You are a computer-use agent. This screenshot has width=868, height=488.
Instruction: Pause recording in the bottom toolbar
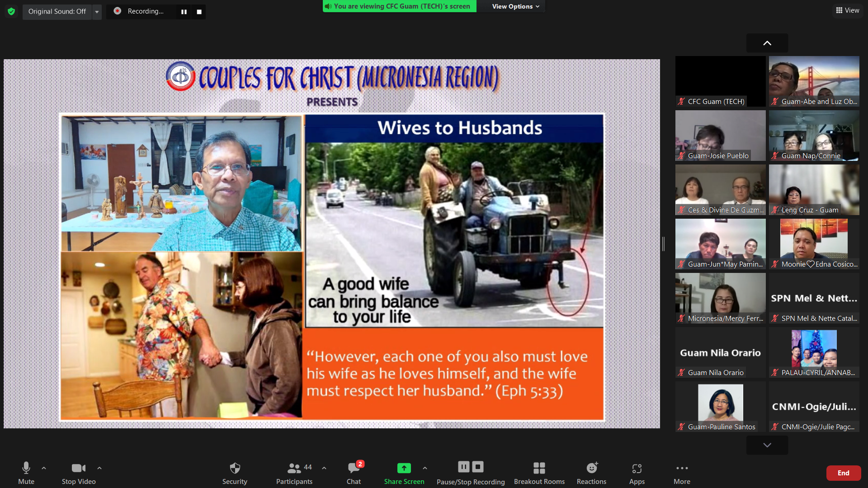(464, 467)
